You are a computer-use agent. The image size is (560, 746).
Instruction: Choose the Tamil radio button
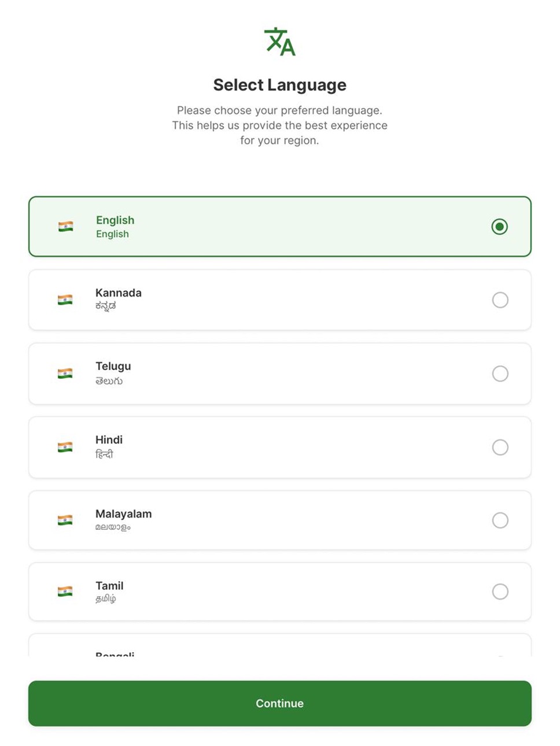pyautogui.click(x=500, y=591)
